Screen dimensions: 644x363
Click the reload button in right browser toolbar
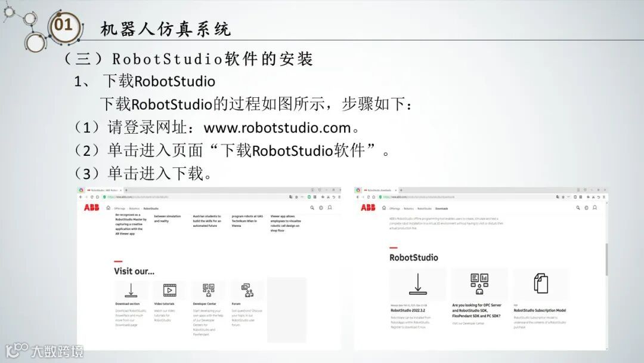369,197
